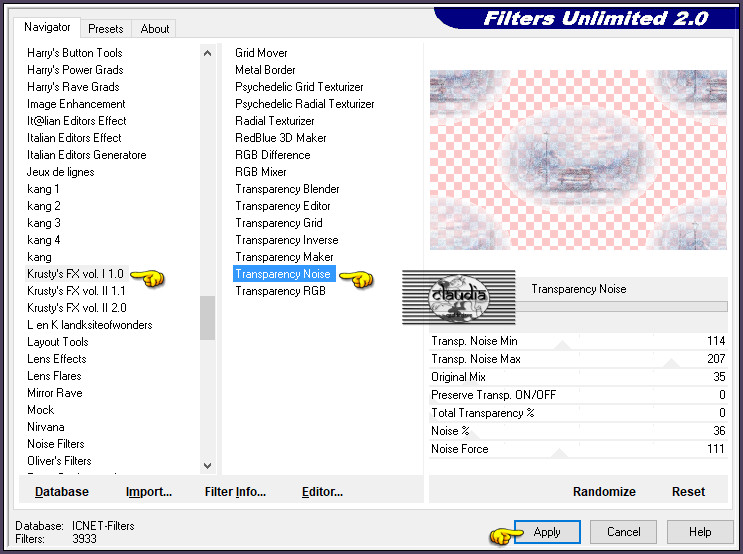The height and width of the screenshot is (554, 743).
Task: Select Image Enhancement category
Action: (x=76, y=104)
